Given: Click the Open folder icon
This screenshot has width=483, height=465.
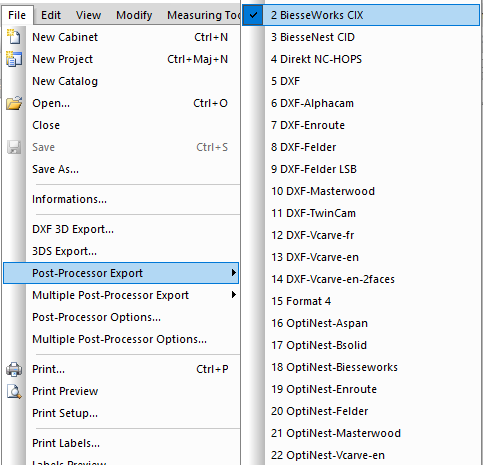Looking at the screenshot, I should click(14, 103).
